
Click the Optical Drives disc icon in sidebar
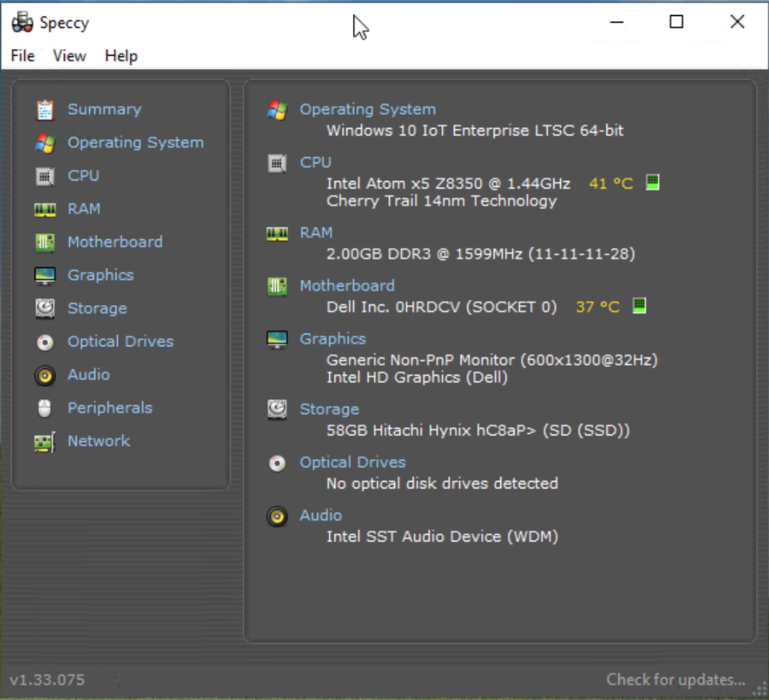(45, 342)
